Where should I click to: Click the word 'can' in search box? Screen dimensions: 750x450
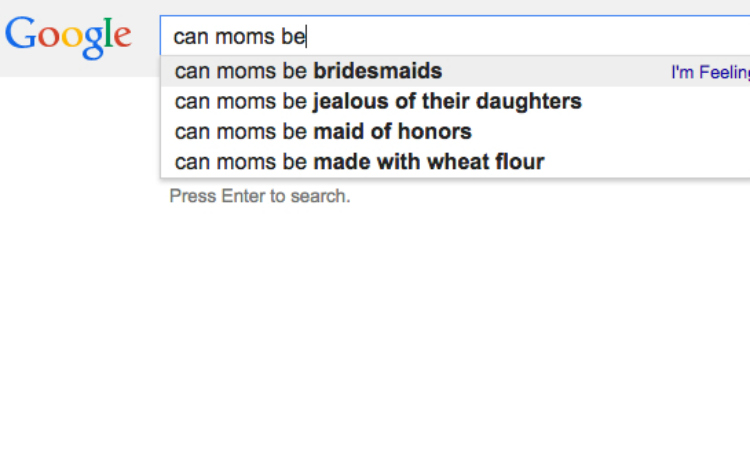click(x=191, y=37)
